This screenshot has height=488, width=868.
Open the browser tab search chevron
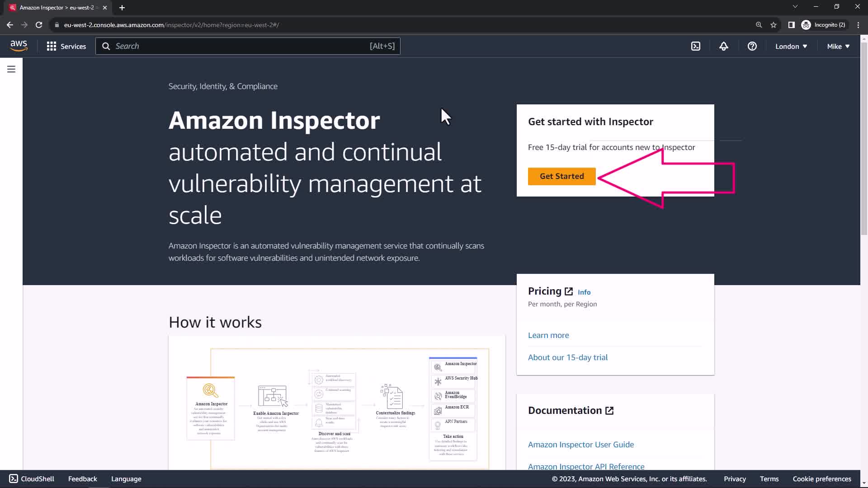795,7
